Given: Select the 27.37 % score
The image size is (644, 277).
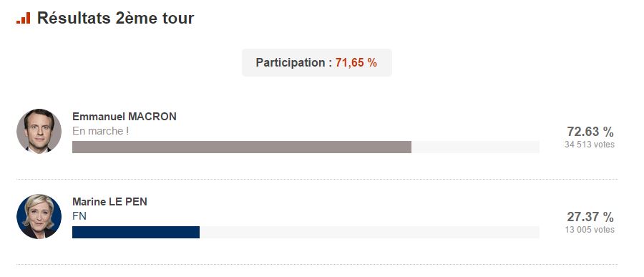Looking at the screenshot, I should (x=590, y=217).
